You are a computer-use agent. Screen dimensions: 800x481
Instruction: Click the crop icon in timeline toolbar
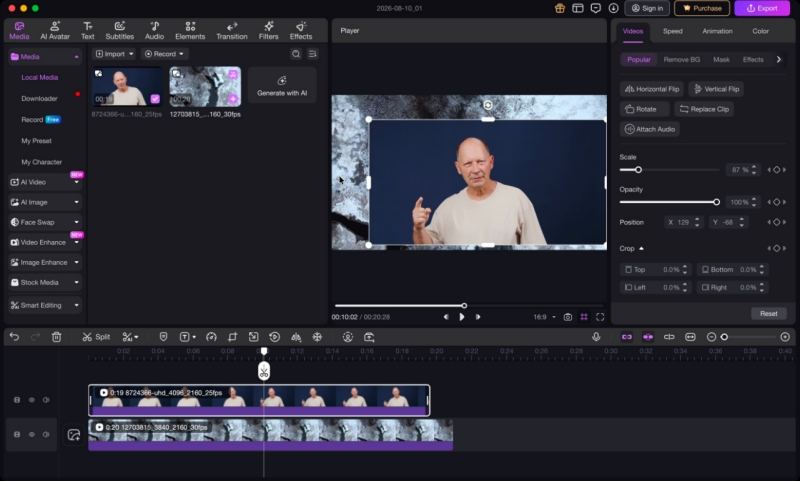(233, 337)
